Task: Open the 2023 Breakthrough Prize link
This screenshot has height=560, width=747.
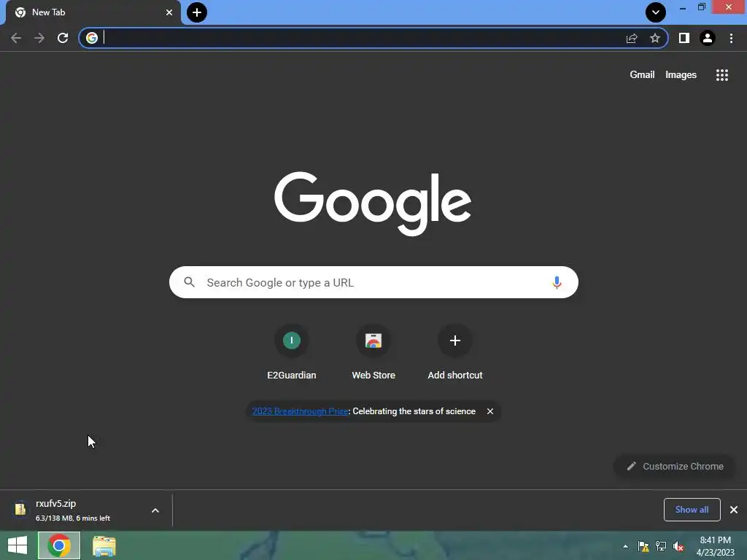Action: [x=300, y=411]
